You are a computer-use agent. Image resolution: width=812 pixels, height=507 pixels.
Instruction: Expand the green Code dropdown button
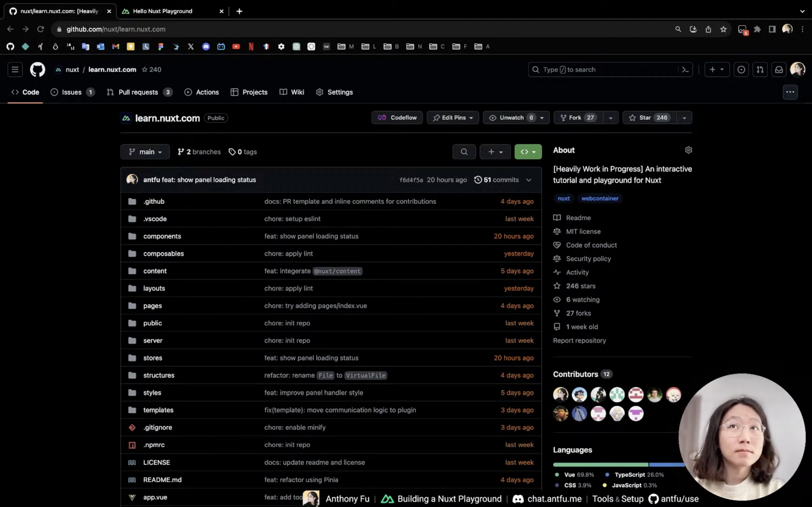pyautogui.click(x=528, y=152)
